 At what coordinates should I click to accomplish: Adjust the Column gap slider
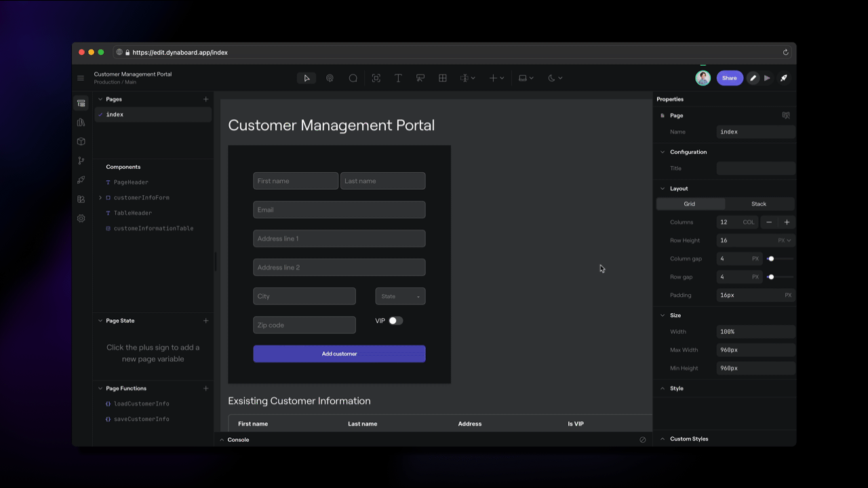(771, 258)
